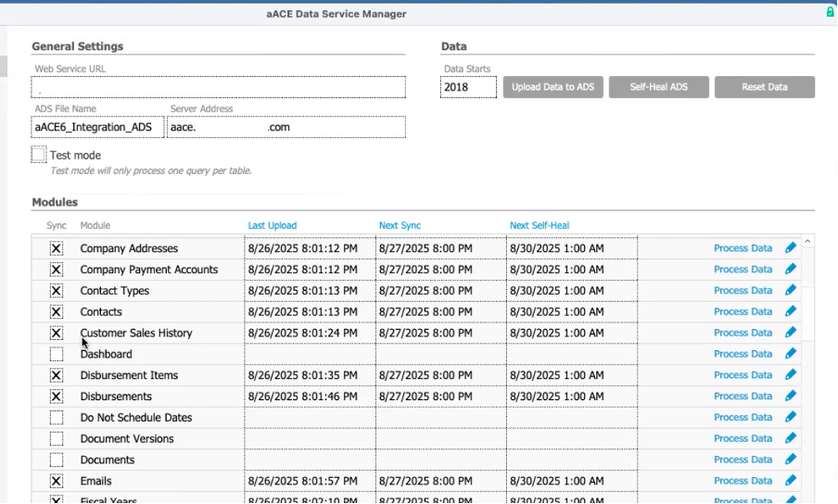Screen dimensions: 838x504
Task: Click the edit pencil for Company Addresses
Action: pos(791,247)
